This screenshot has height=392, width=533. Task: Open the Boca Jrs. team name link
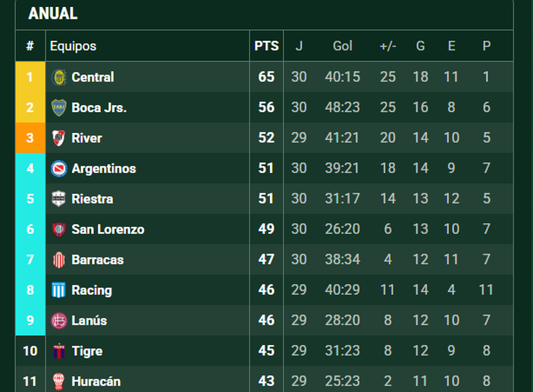[x=99, y=107]
